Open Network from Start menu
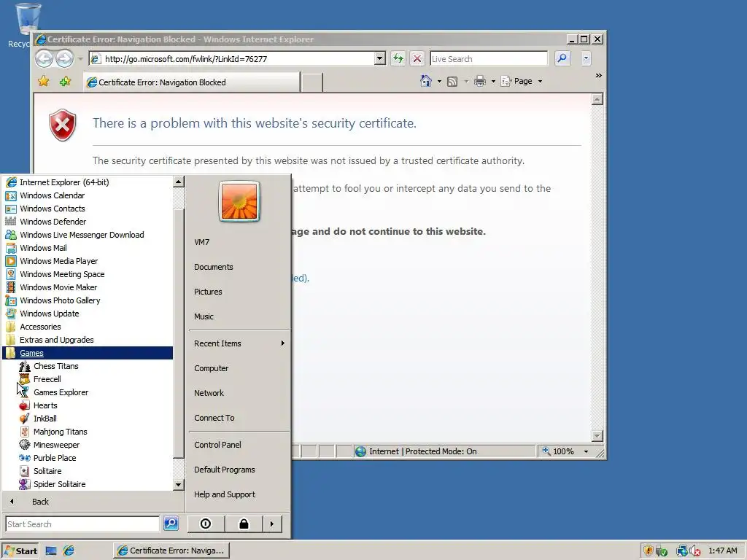The height and width of the screenshot is (560, 747). pyautogui.click(x=209, y=393)
